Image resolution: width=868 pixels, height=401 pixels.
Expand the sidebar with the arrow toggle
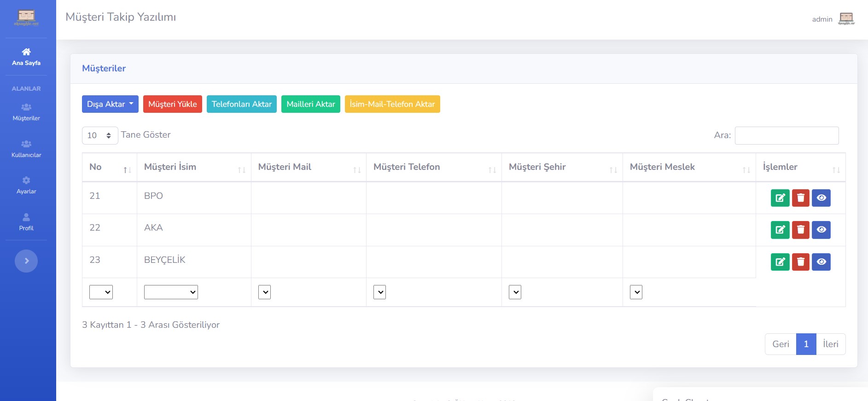26,261
